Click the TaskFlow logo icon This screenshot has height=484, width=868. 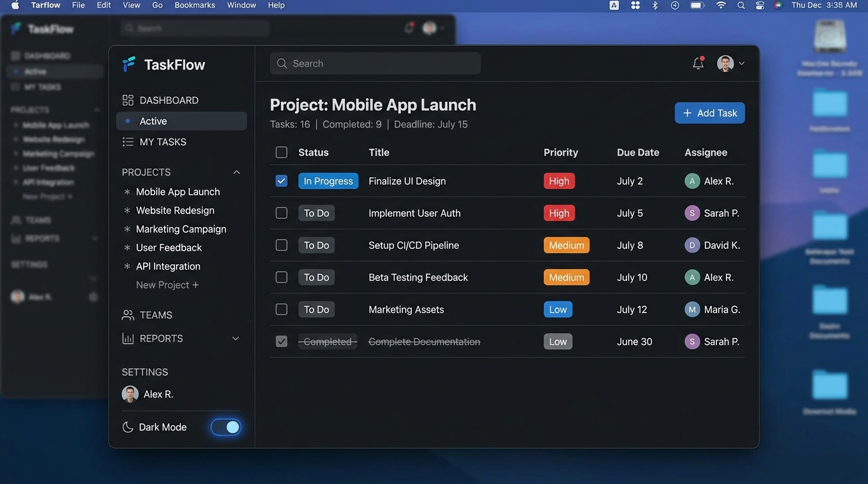click(x=129, y=64)
